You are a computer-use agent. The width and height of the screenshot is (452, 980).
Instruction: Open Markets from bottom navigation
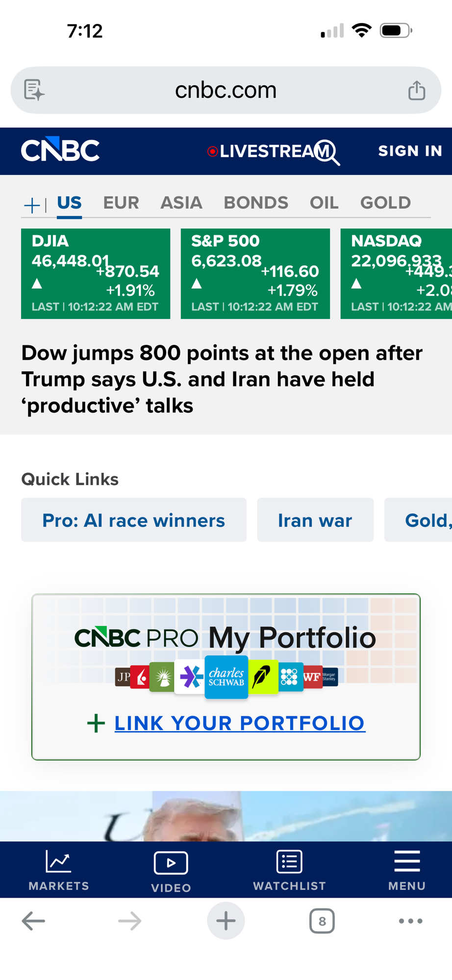[59, 870]
